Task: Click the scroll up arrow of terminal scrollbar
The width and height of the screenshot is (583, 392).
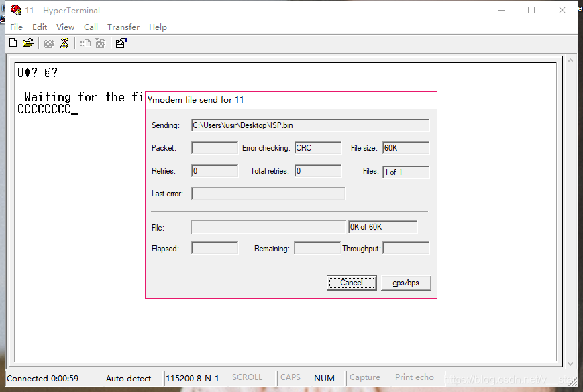Action: [x=570, y=60]
